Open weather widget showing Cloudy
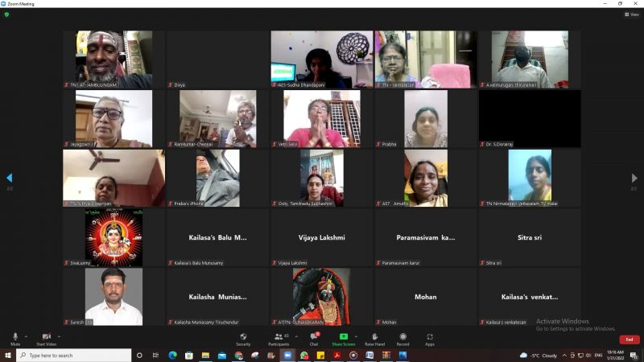The width and height of the screenshot is (644, 362). pyautogui.click(x=539, y=355)
